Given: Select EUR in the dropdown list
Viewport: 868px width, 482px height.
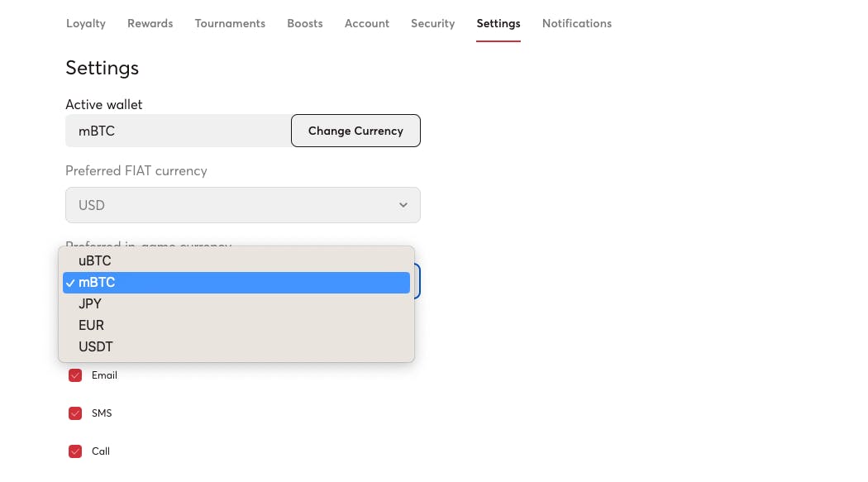Looking at the screenshot, I should click(x=91, y=326).
